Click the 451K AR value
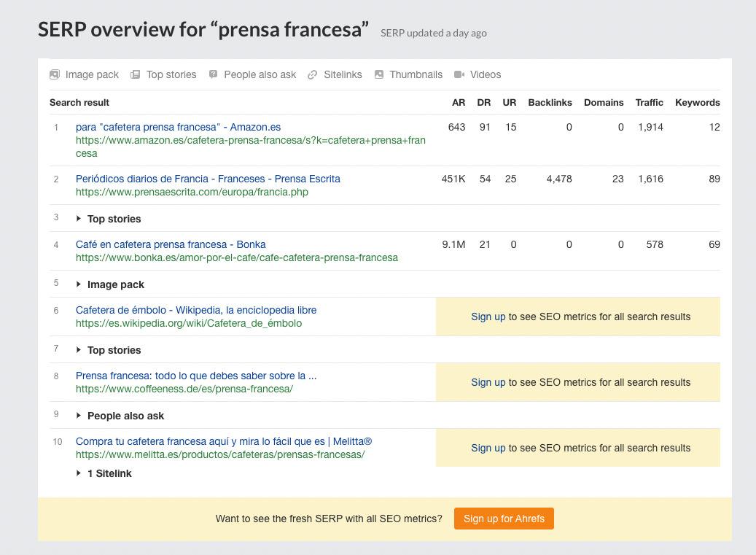This screenshot has height=555, width=756. 453,179
